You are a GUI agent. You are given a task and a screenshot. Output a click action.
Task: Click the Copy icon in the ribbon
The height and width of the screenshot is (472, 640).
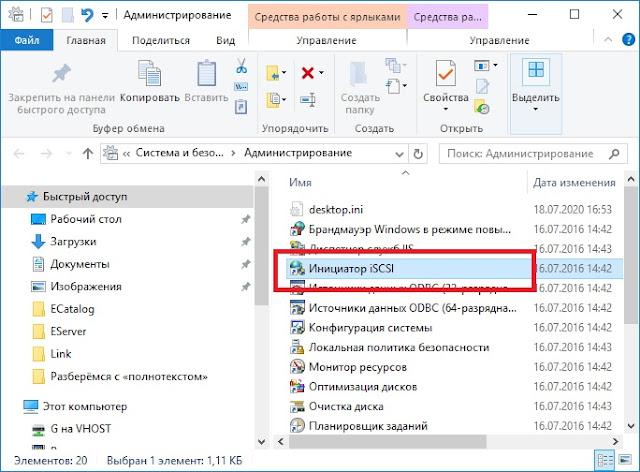pos(149,73)
